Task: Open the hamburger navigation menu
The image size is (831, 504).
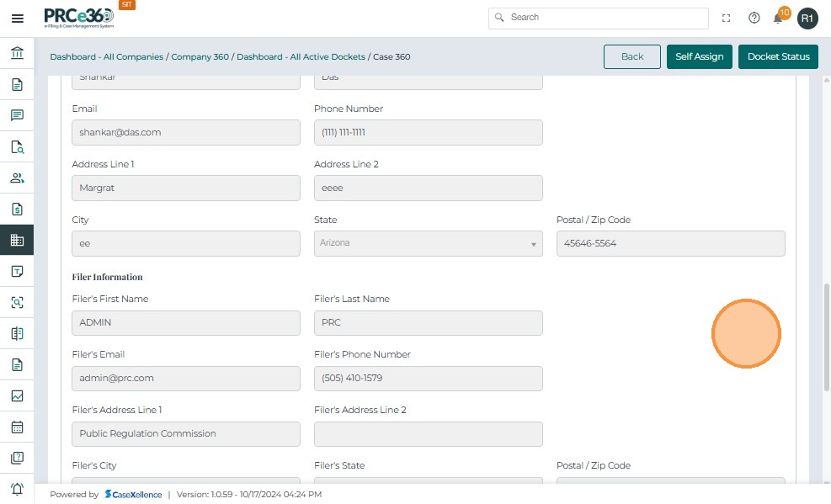Action: pyautogui.click(x=17, y=19)
